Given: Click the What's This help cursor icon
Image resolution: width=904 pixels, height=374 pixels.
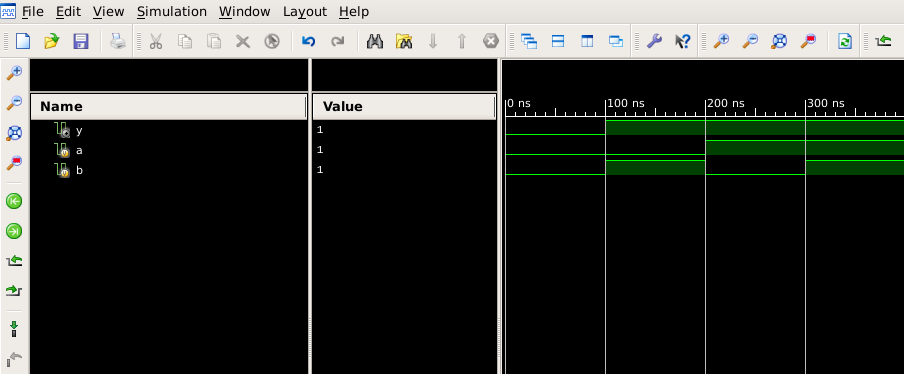Looking at the screenshot, I should click(683, 41).
